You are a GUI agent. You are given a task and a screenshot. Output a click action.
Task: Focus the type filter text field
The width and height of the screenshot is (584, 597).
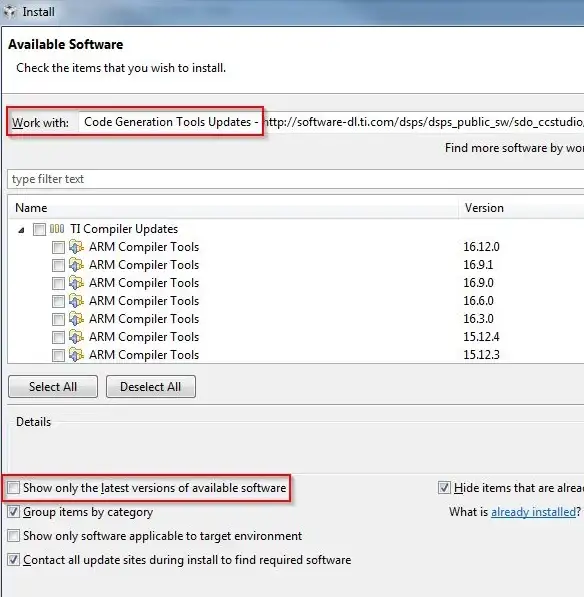click(x=295, y=179)
